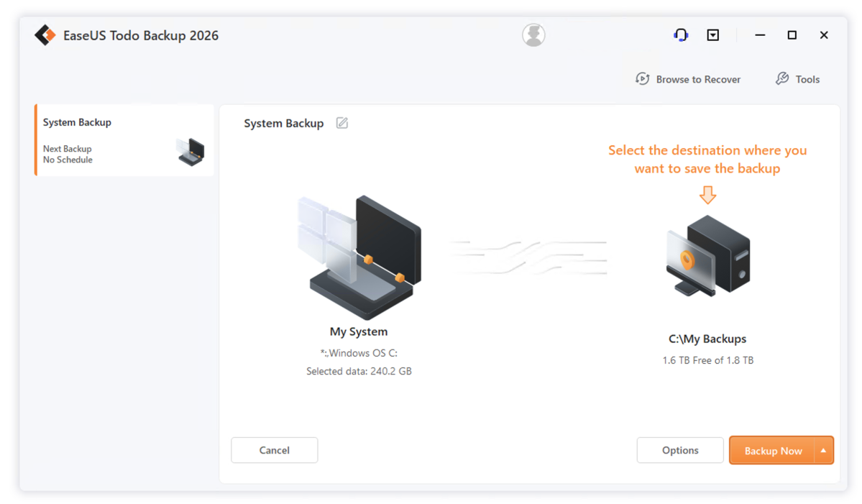Open the support headset icon
The width and height of the screenshot is (862, 504).
tap(681, 35)
